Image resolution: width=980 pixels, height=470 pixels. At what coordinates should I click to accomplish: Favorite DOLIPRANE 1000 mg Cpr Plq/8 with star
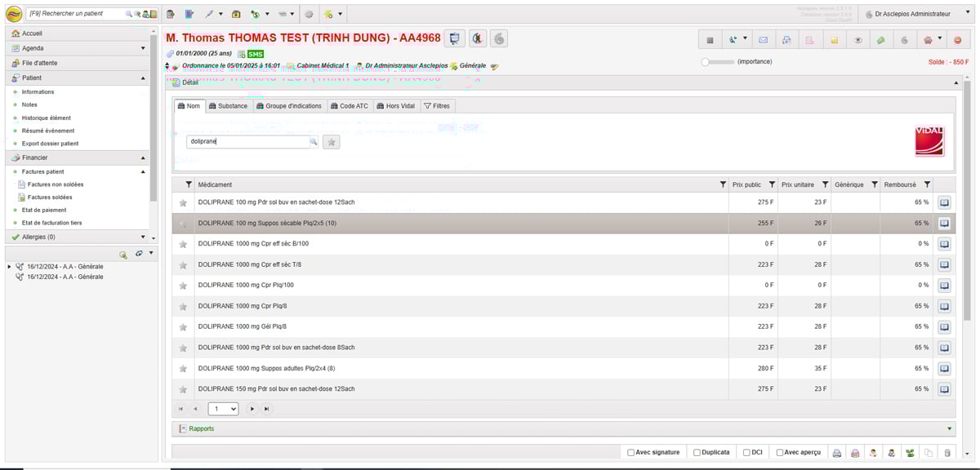pyautogui.click(x=183, y=306)
